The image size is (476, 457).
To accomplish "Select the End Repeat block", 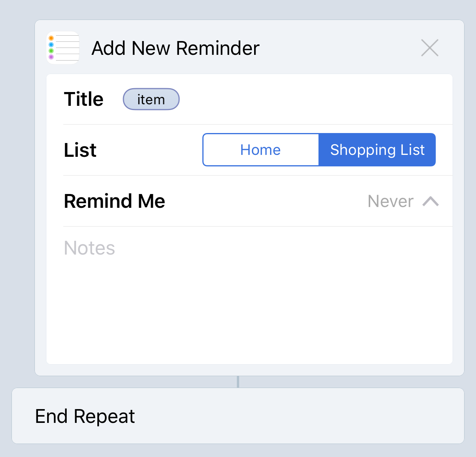I will click(238, 416).
